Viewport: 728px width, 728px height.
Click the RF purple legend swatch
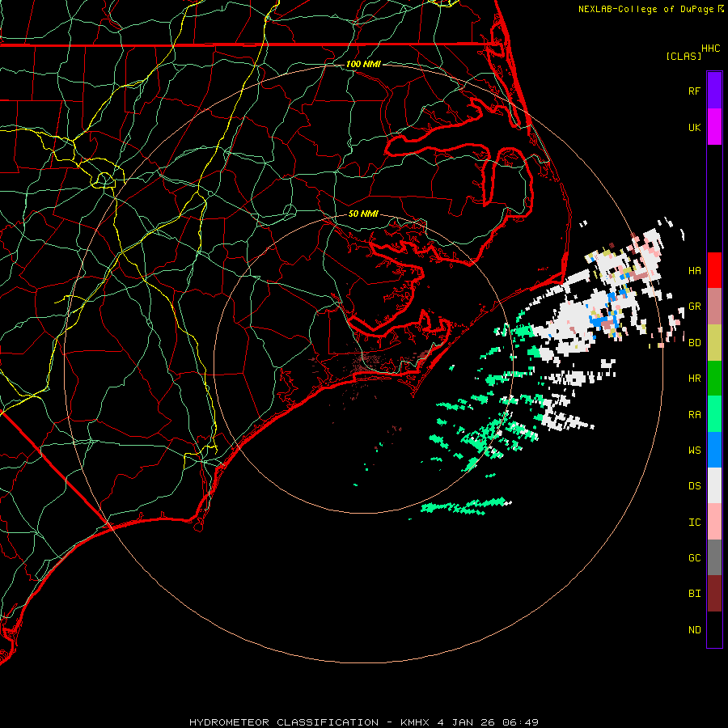point(714,91)
